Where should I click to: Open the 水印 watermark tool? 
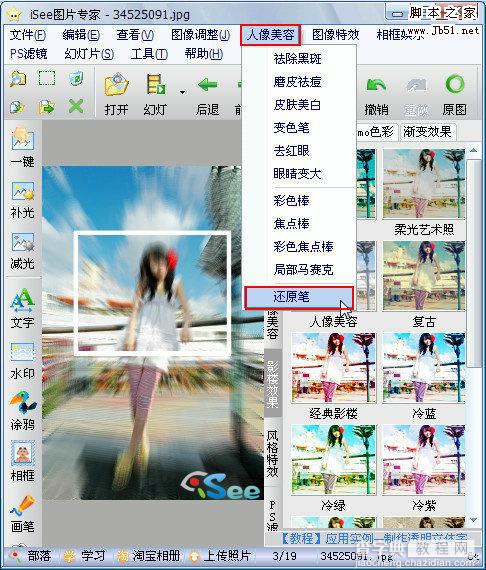(23, 361)
